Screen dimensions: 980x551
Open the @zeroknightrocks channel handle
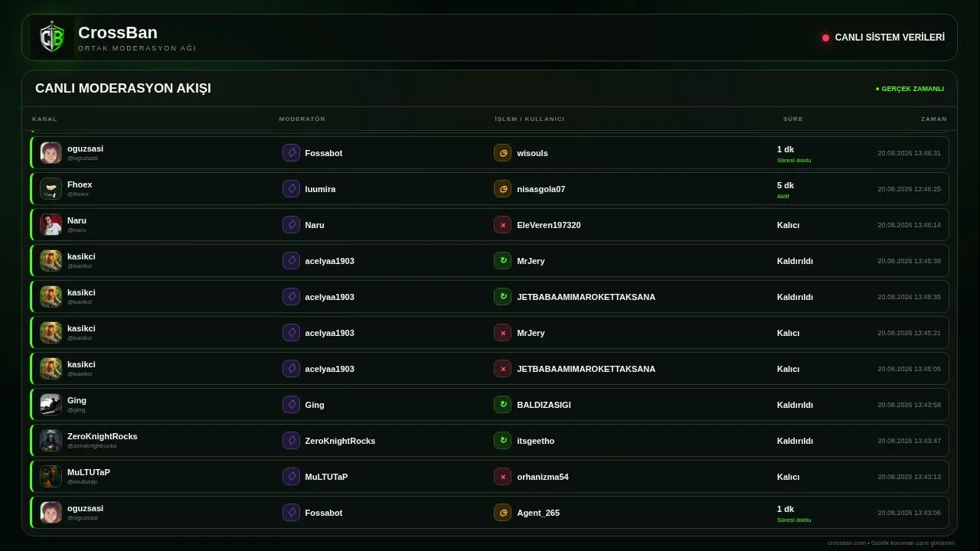point(92,445)
